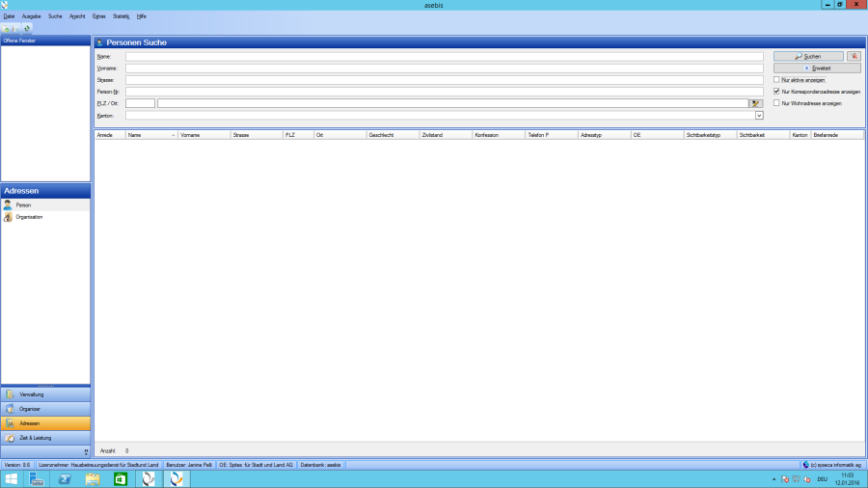Viewport: 868px width, 488px height.
Task: Open the Verwaltung navigation section
Action: (x=45, y=394)
